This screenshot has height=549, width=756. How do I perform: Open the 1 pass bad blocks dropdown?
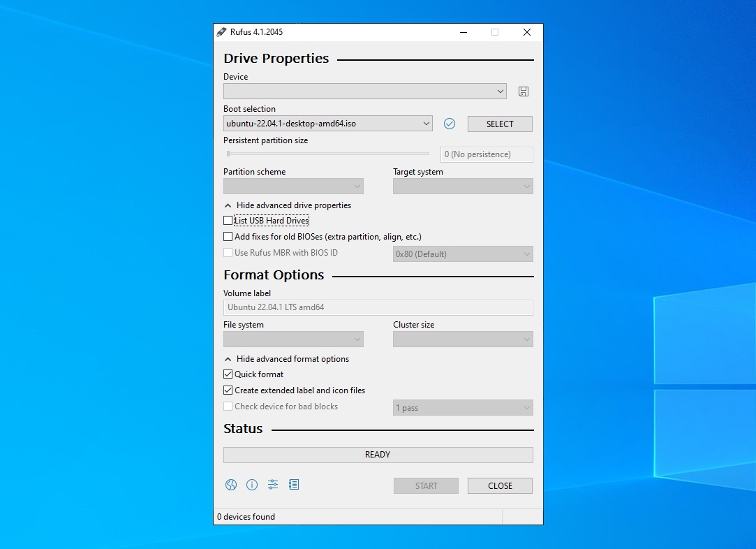463,408
